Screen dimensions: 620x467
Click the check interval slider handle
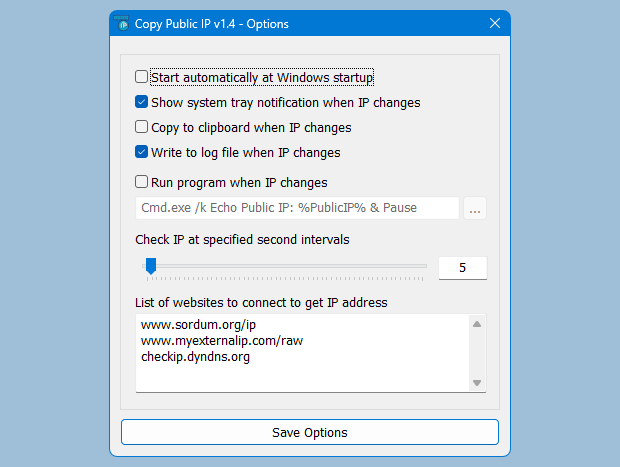(x=151, y=266)
